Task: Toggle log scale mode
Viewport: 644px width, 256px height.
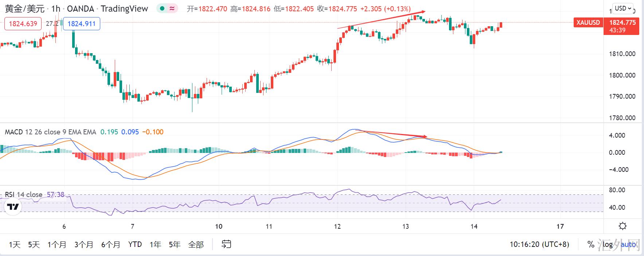Action: point(608,244)
